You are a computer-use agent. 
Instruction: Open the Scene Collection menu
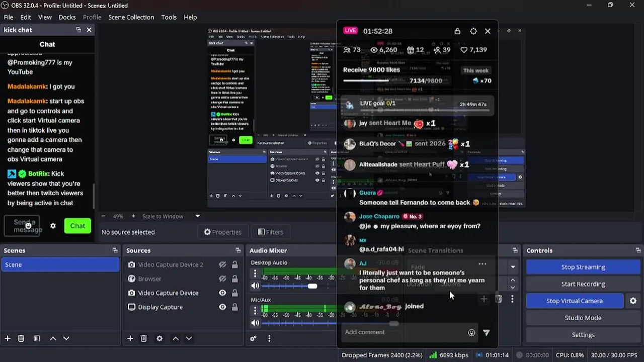(x=131, y=17)
